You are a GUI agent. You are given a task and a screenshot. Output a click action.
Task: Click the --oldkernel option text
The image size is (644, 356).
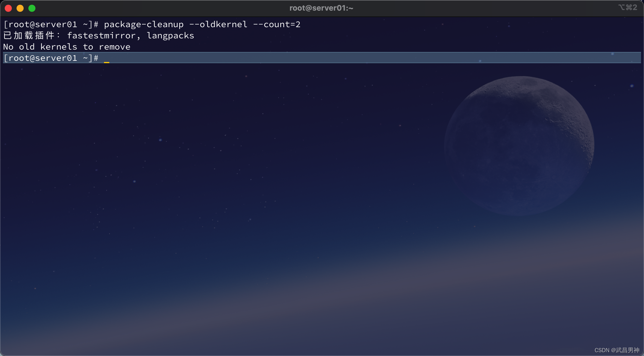pyautogui.click(x=218, y=25)
